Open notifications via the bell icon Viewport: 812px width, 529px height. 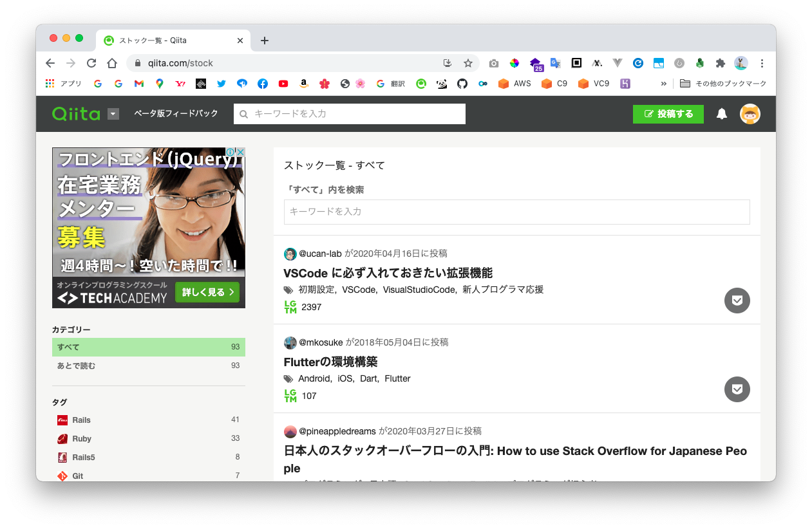tap(721, 114)
